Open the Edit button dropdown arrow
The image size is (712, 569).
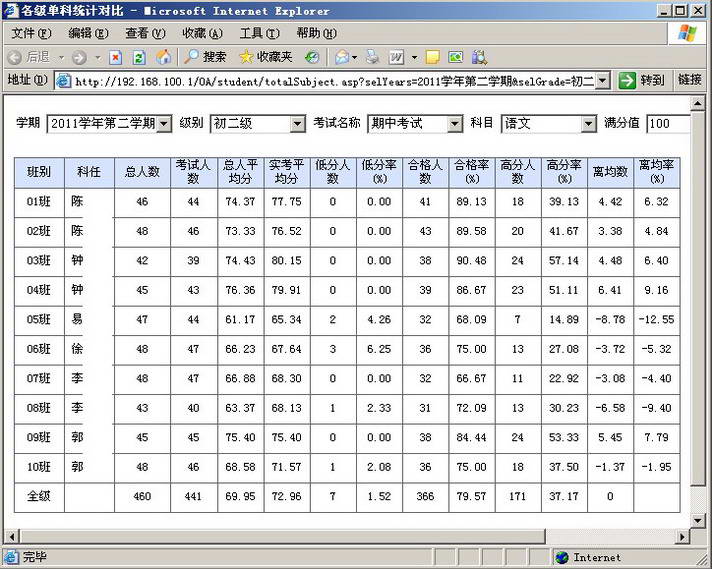pos(414,58)
